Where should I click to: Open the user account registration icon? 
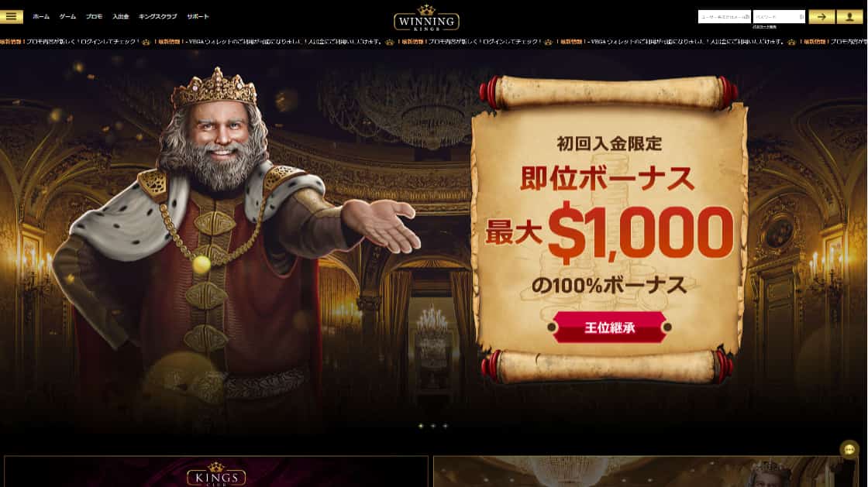point(849,16)
